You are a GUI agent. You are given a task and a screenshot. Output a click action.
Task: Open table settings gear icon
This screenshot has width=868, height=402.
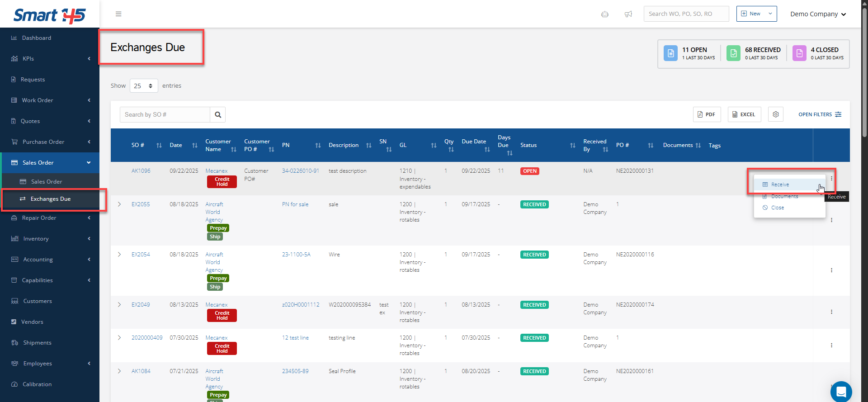(x=775, y=114)
